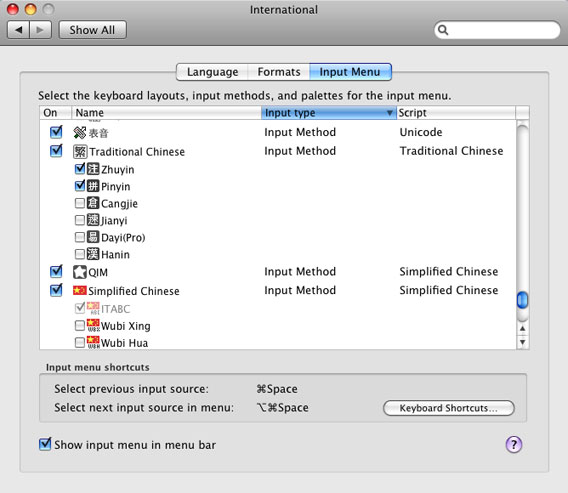
Task: Select the Traditional Chinese row script cell
Action: [451, 151]
